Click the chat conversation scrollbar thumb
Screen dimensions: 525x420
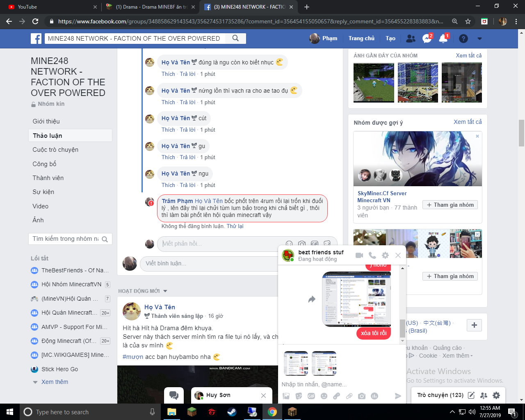402,329
